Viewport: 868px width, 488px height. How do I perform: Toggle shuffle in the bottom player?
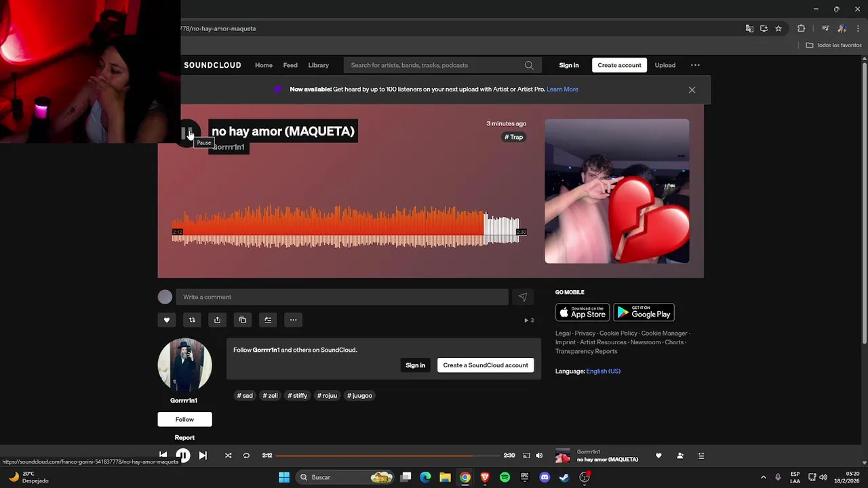click(228, 455)
